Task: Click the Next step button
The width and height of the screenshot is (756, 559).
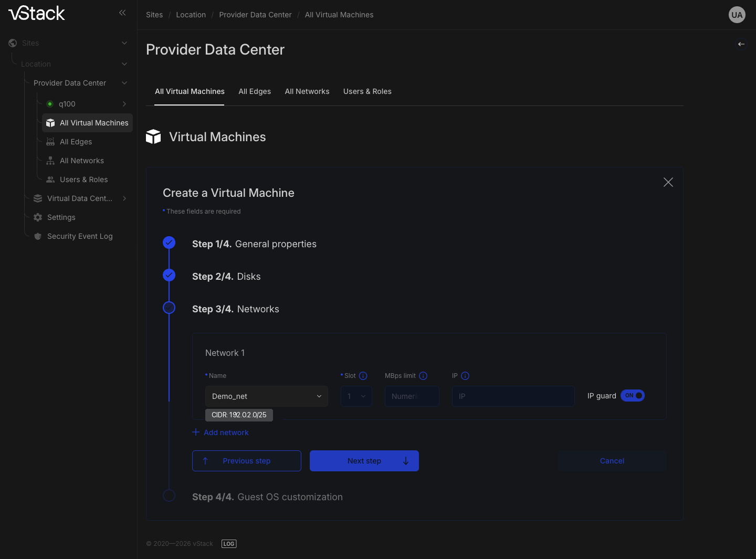Action: click(364, 461)
